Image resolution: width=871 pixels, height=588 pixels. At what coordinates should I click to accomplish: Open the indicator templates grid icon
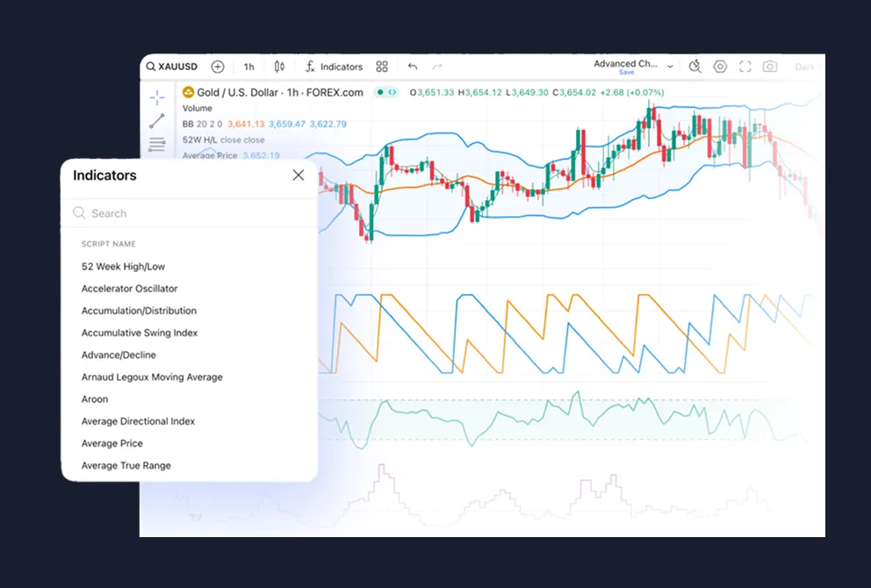click(x=382, y=67)
